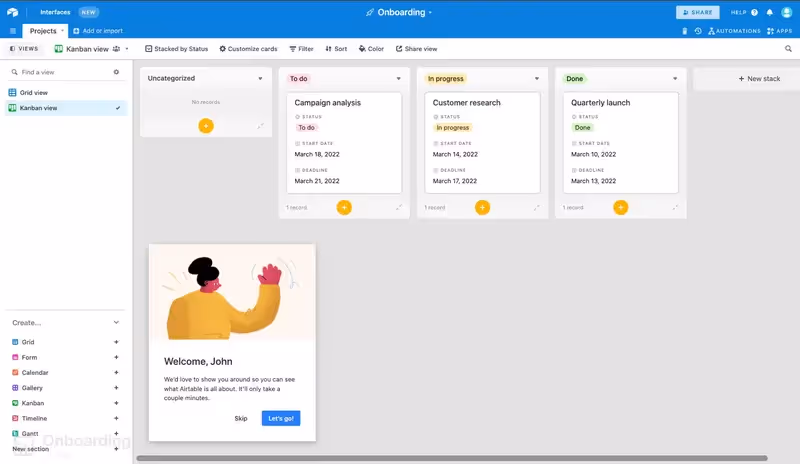The width and height of the screenshot is (800, 464).
Task: Select Kanban view in sidebar
Action: (66, 108)
